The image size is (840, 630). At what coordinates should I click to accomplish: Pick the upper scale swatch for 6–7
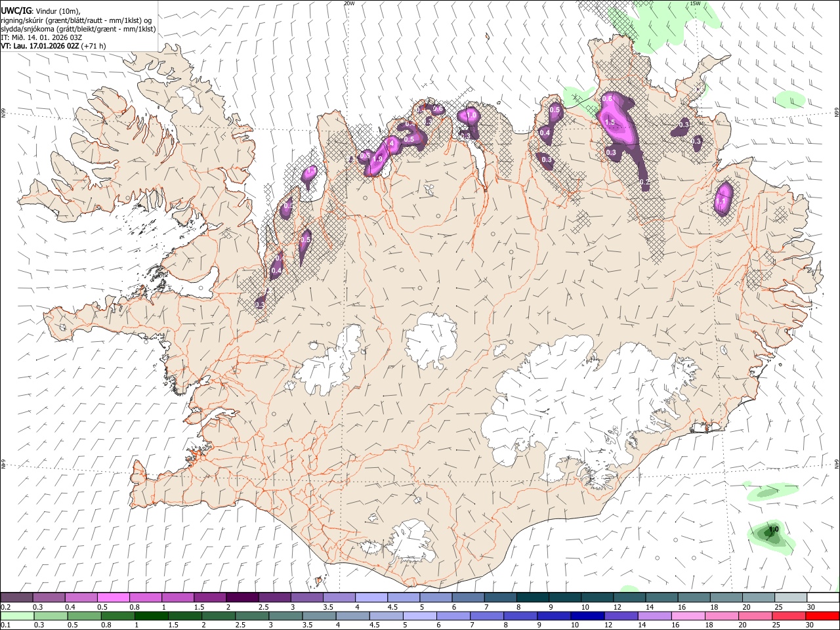click(468, 597)
